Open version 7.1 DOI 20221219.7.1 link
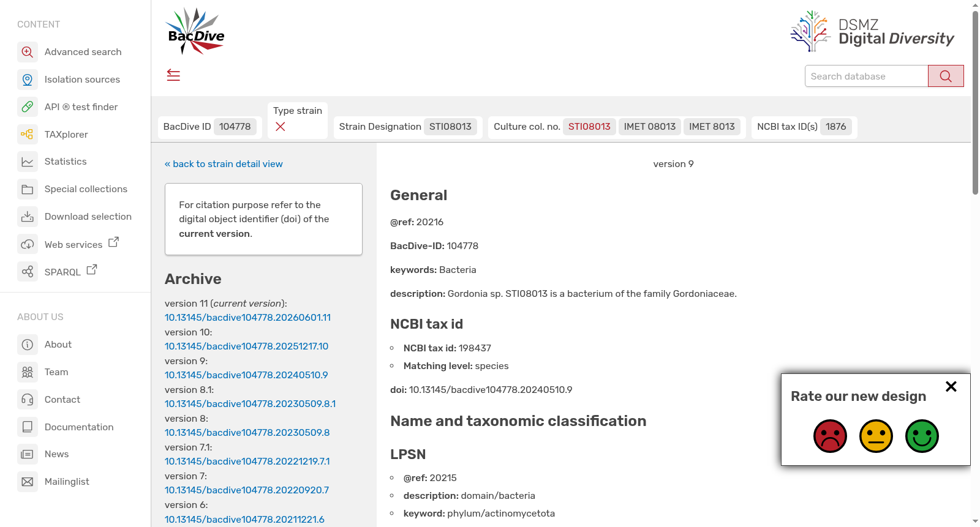980x527 pixels. click(x=247, y=462)
